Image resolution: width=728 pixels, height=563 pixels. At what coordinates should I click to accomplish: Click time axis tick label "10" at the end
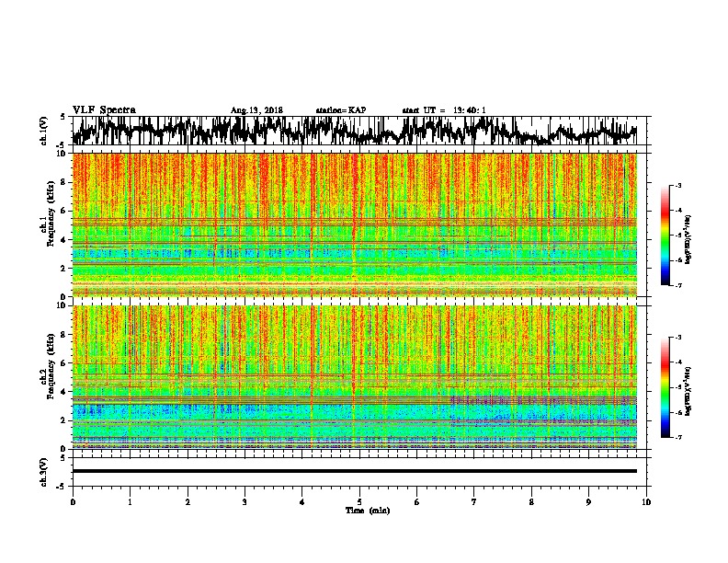tap(646, 501)
